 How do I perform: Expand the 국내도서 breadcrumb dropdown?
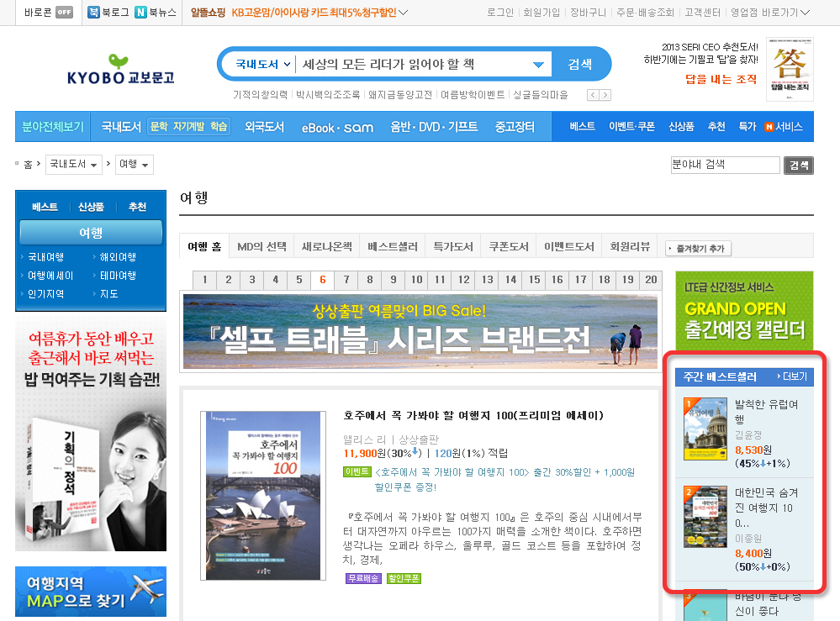73,165
